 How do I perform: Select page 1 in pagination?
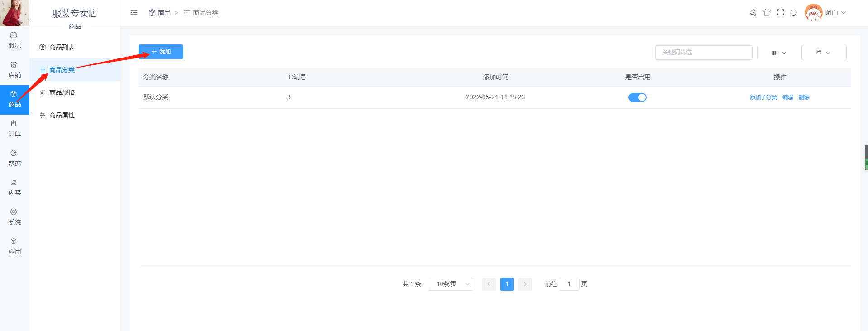click(x=507, y=284)
